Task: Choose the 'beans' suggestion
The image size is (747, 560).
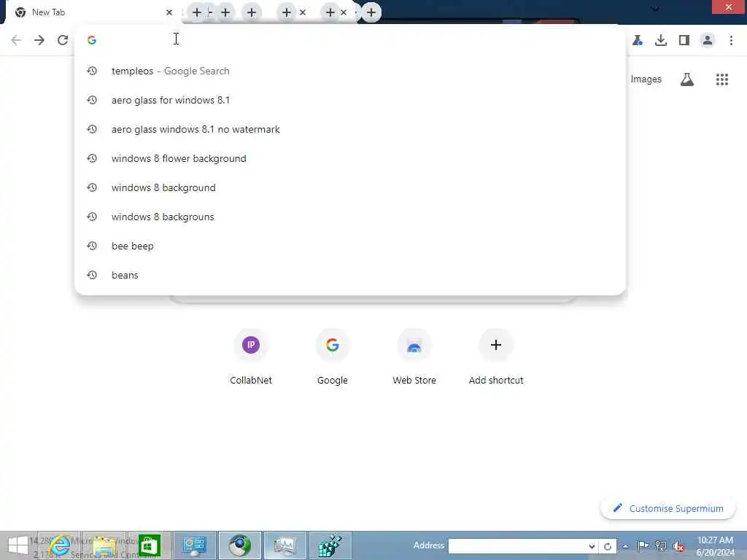Action: [x=350, y=275]
